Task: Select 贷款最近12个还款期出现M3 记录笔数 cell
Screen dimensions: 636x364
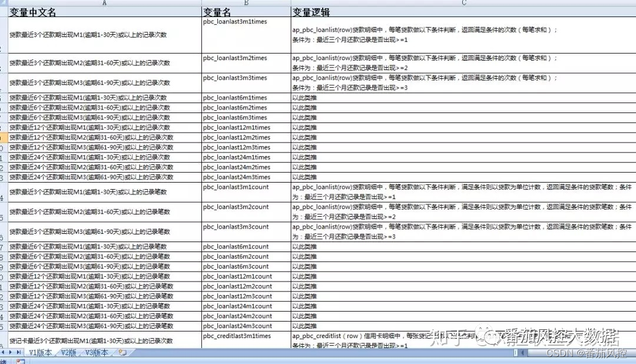Action: click(x=105, y=296)
